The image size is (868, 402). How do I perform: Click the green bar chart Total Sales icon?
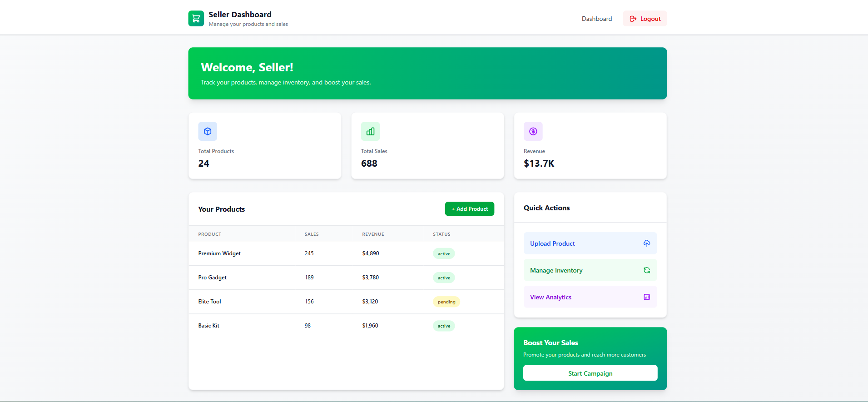[x=370, y=131]
